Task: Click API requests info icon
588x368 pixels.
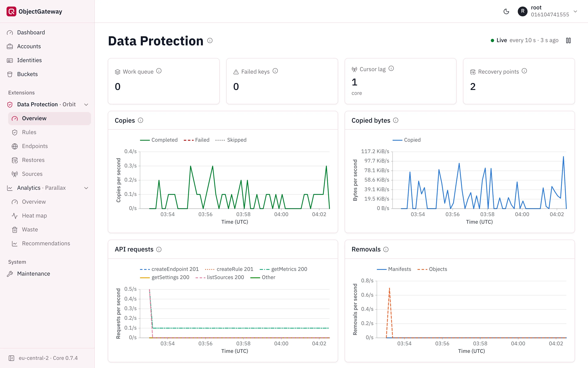Action: [x=159, y=249]
